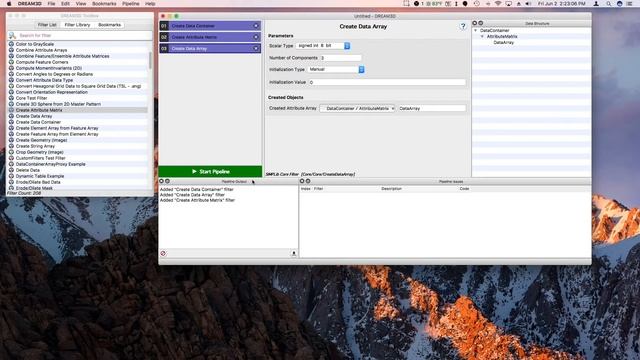Open the View menu
This screenshot has height=360, width=640.
tap(81, 4)
